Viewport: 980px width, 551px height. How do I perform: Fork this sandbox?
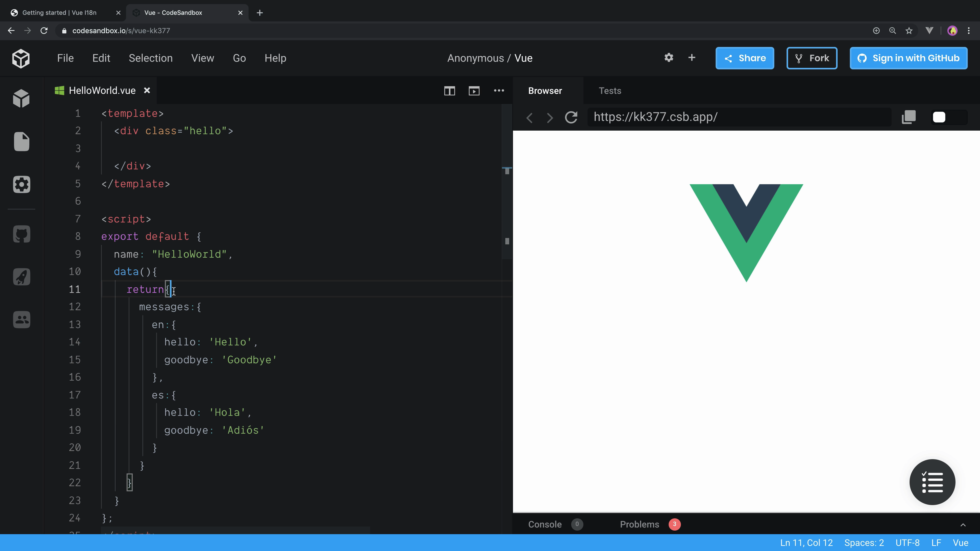[812, 58]
